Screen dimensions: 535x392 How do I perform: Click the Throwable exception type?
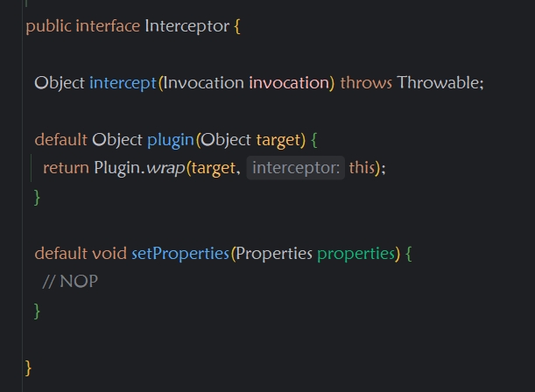tap(438, 83)
